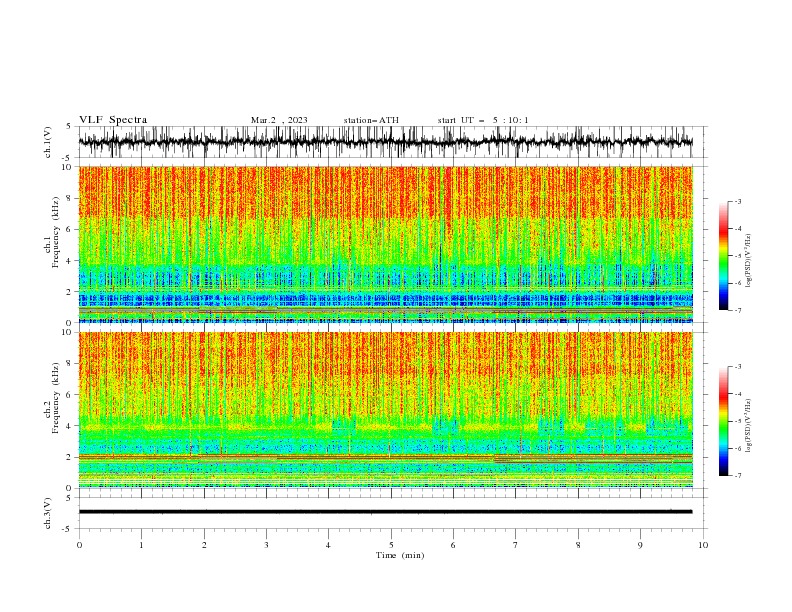Click the ch.2 PSD color scale bar
792x612 pixels.
[x=723, y=421]
